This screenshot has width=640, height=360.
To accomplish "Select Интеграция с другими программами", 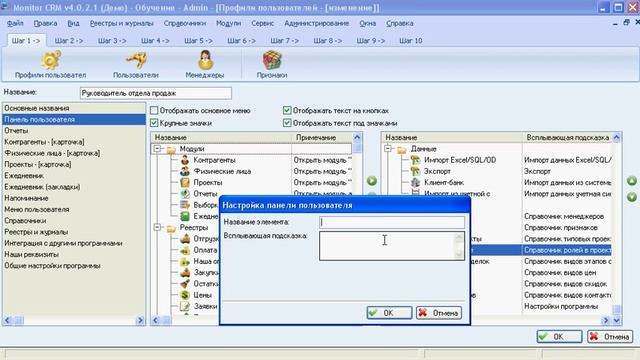I will pos(73,243).
